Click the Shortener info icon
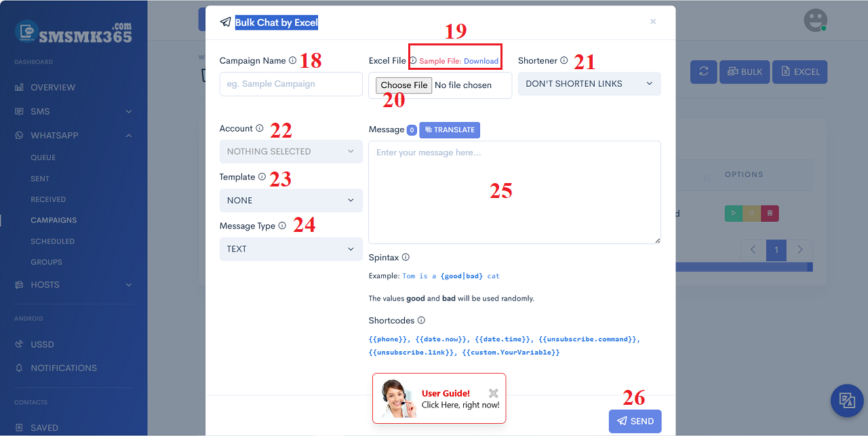Image resolution: width=868 pixels, height=436 pixels. [564, 60]
